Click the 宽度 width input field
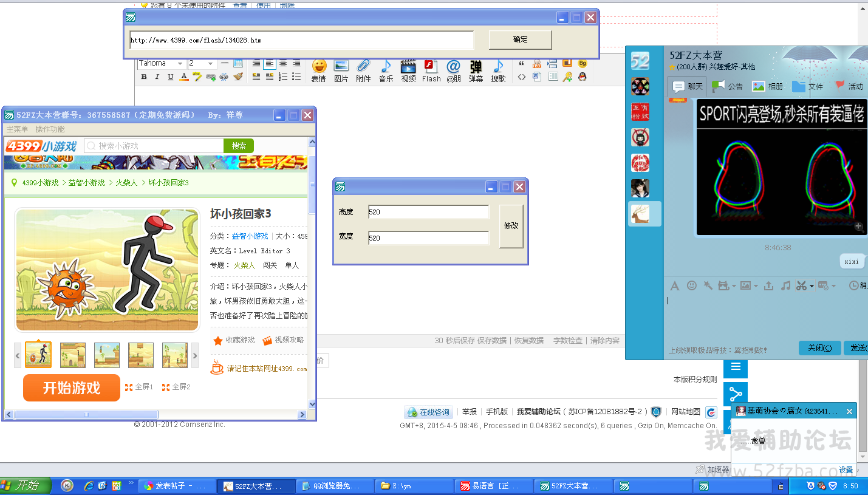Image resolution: width=868 pixels, height=495 pixels. pyautogui.click(x=428, y=238)
